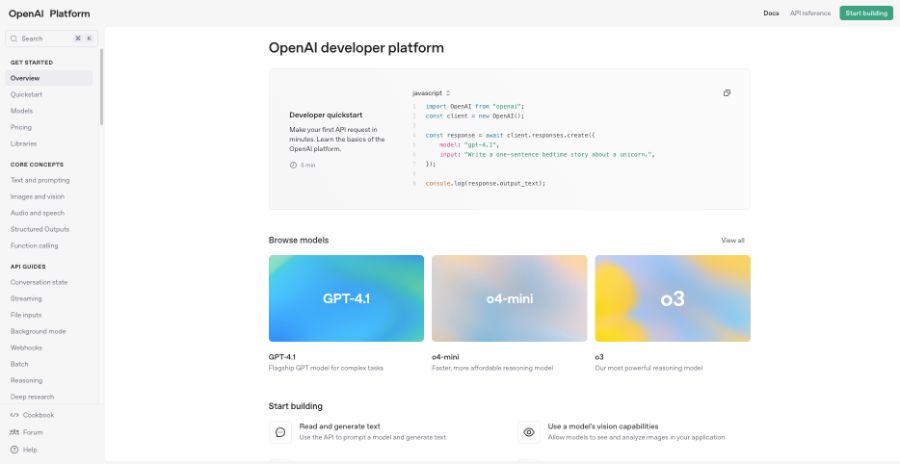Open the Reasoning guide
The height and width of the screenshot is (464, 900).
tap(26, 380)
